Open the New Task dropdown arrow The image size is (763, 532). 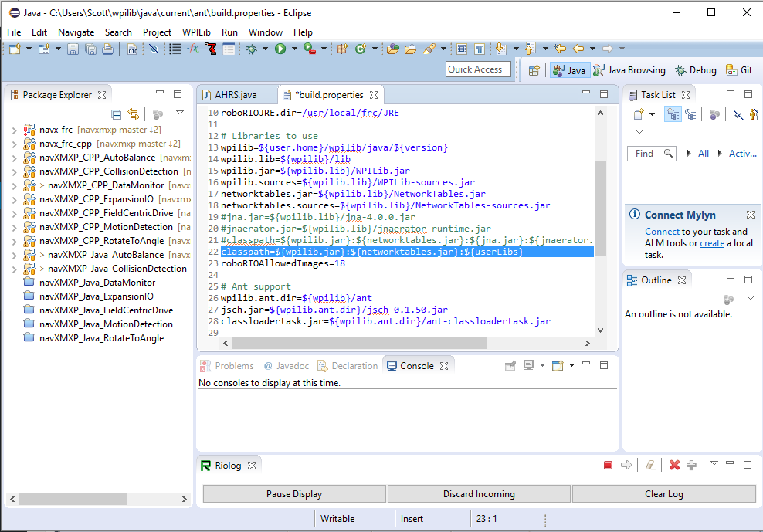tap(652, 114)
